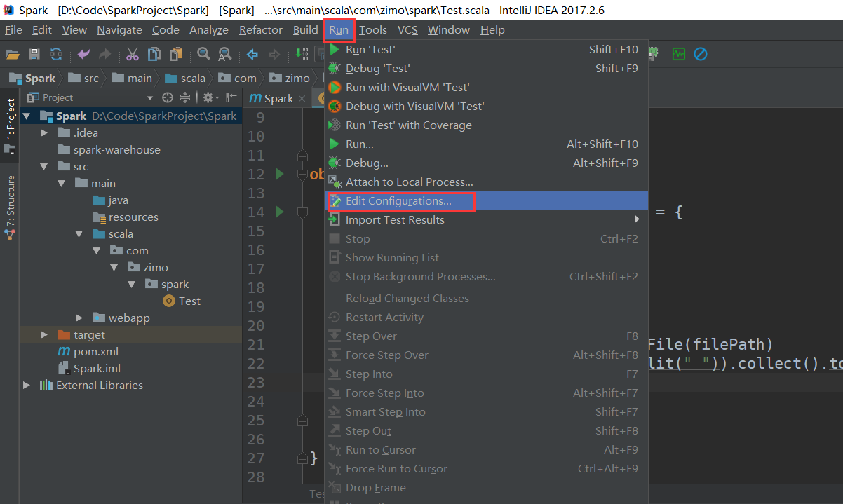The height and width of the screenshot is (504, 843).
Task: Open the Project panel gear settings
Action: pos(210,97)
